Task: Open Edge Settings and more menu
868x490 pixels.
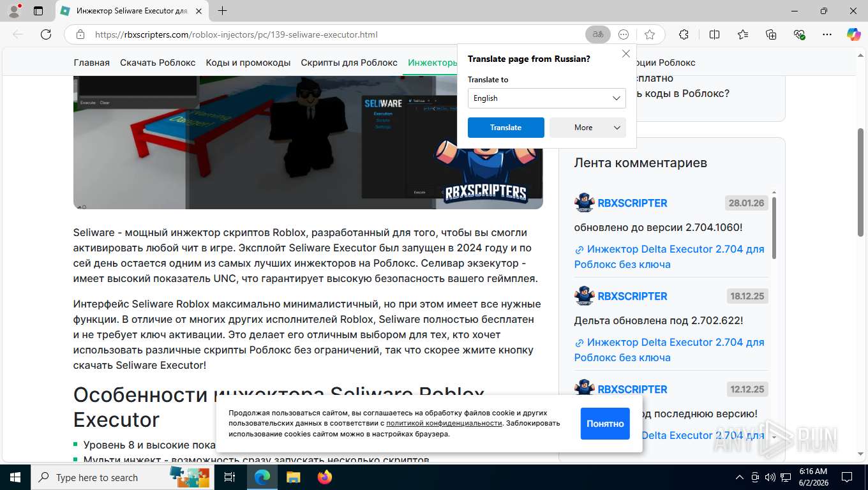Action: click(x=827, y=34)
